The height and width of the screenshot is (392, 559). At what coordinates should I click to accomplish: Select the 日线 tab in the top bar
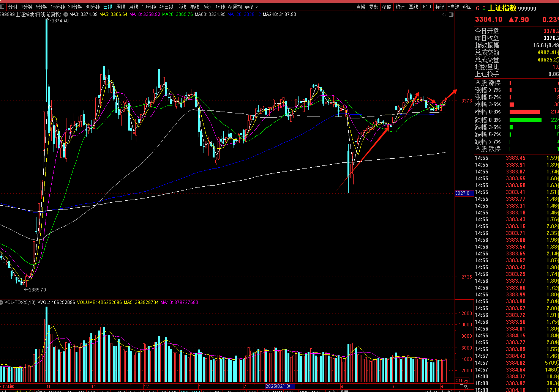[x=108, y=7]
